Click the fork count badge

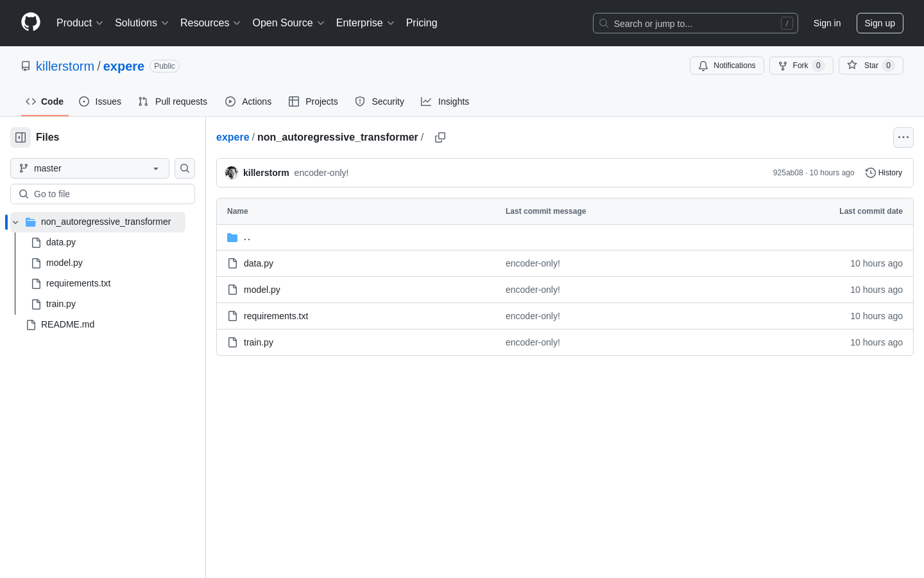coord(818,66)
